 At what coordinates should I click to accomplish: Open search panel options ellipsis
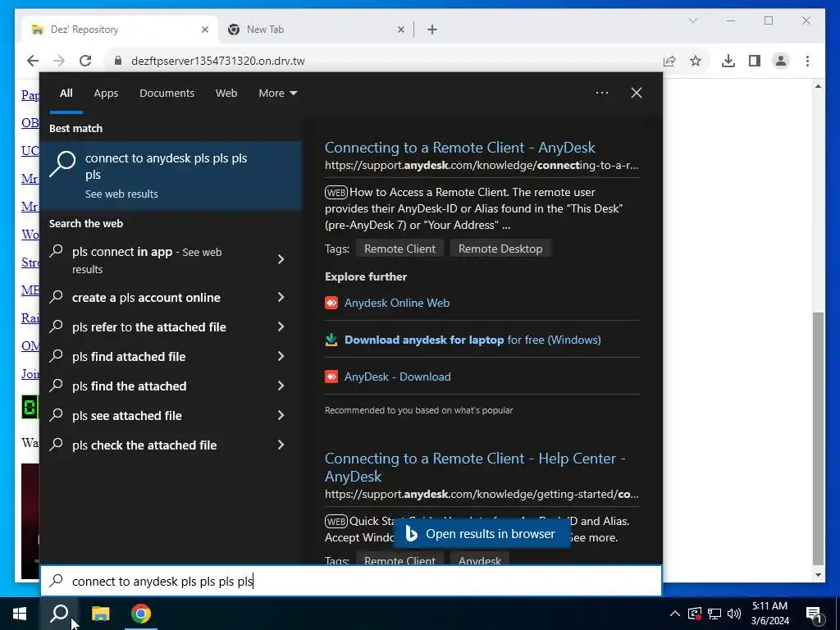point(601,93)
